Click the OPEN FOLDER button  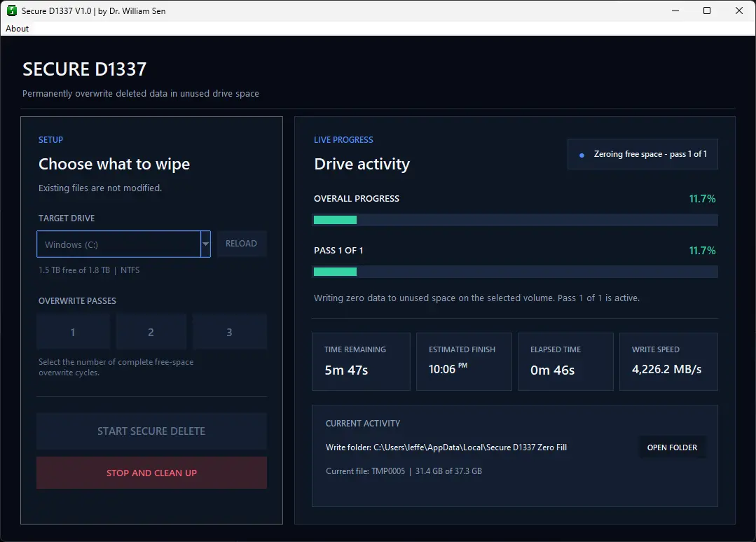672,447
